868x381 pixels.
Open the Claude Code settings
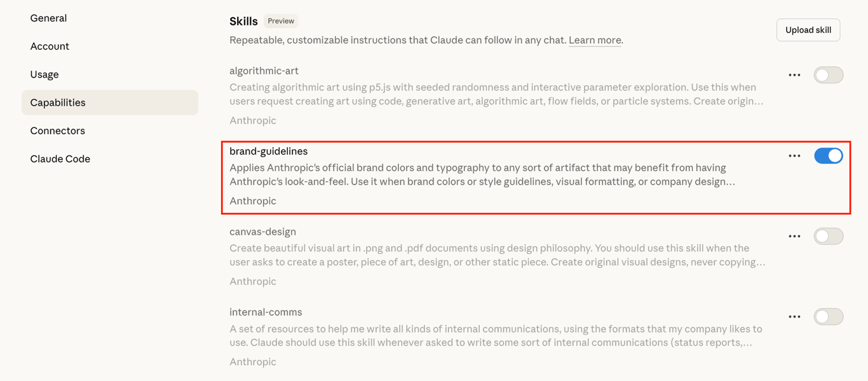tap(60, 158)
